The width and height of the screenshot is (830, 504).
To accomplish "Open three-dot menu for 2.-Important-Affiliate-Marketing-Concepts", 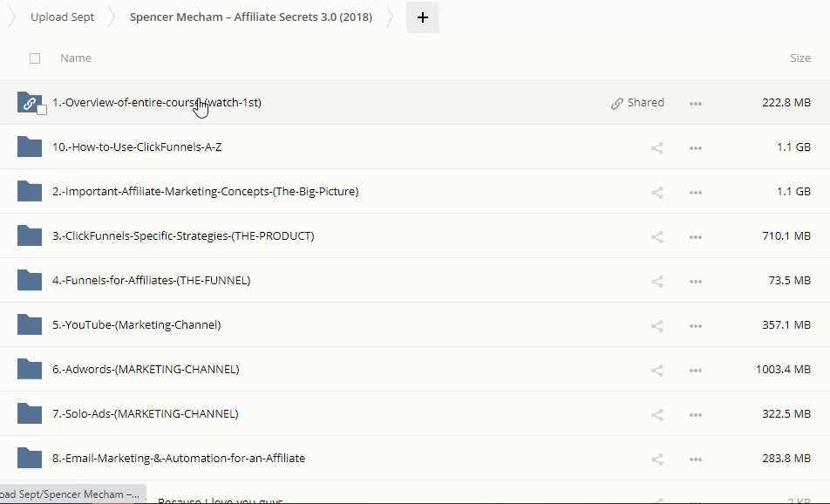I will 696,192.
